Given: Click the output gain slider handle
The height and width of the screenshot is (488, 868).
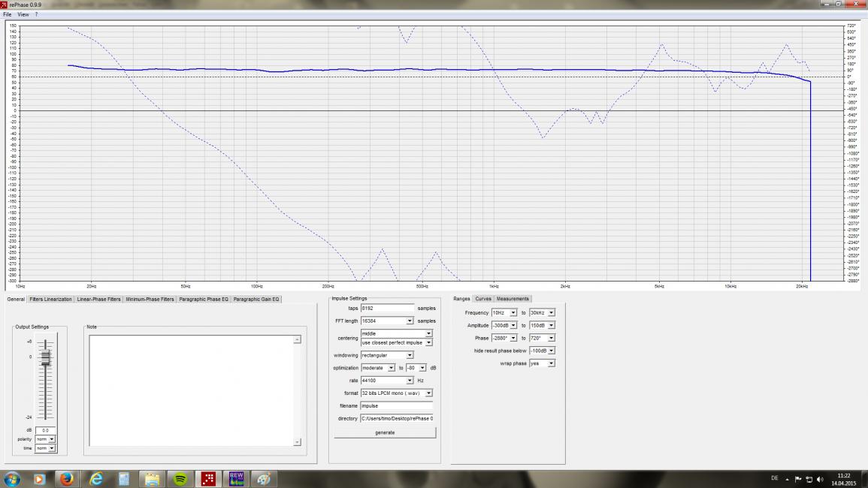Looking at the screenshot, I should (46, 359).
